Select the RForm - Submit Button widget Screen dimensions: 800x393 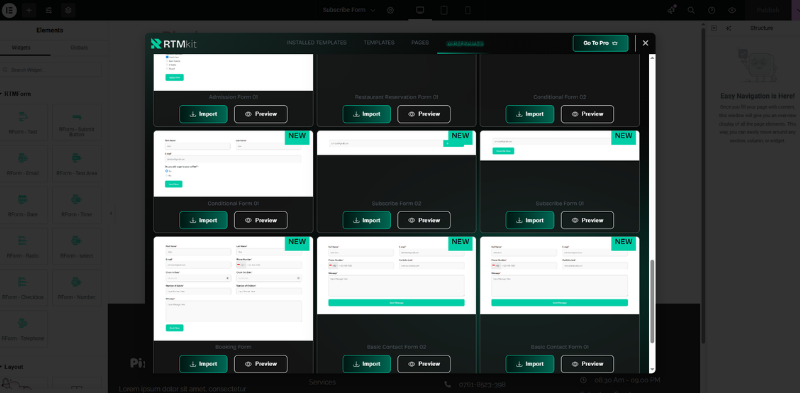[77, 123]
